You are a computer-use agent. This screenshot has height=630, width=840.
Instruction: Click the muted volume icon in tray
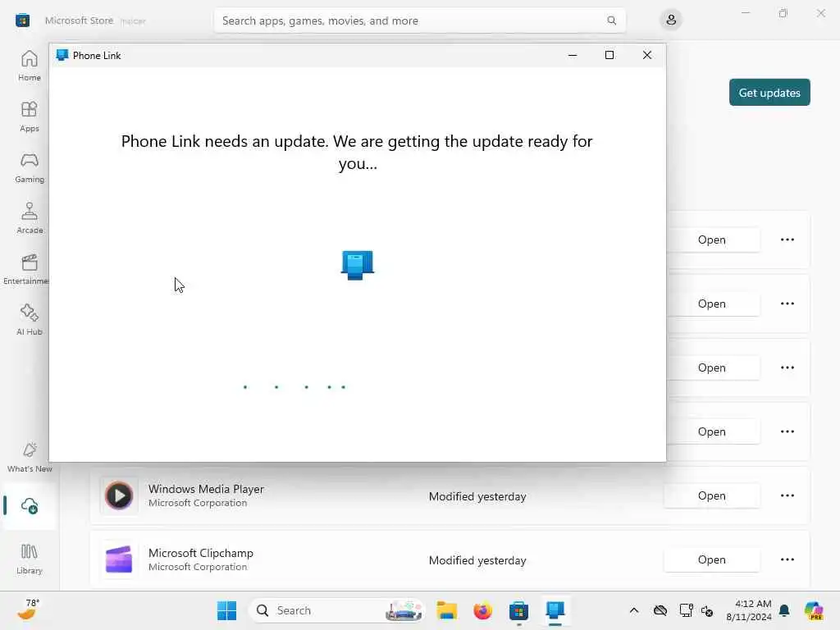pyautogui.click(x=707, y=610)
